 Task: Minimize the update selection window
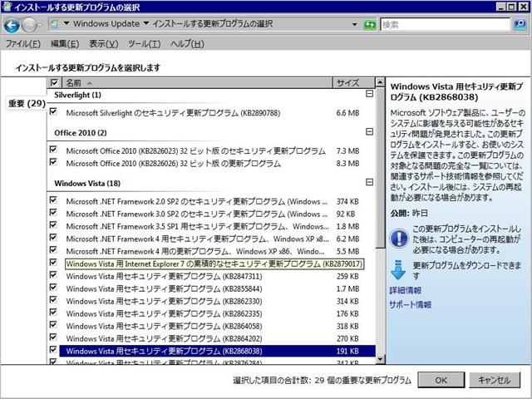point(502,7)
